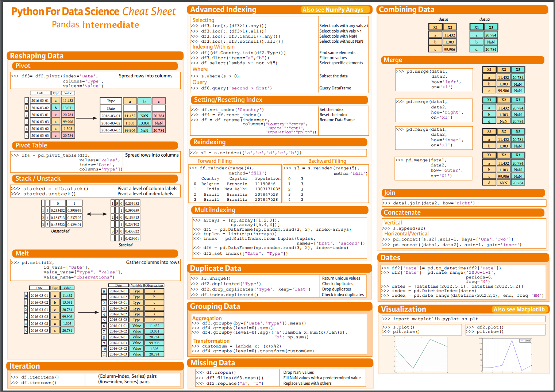This screenshot has height=392, width=555.
Task: Click the "Transformation" subheading
Action: 211,341
